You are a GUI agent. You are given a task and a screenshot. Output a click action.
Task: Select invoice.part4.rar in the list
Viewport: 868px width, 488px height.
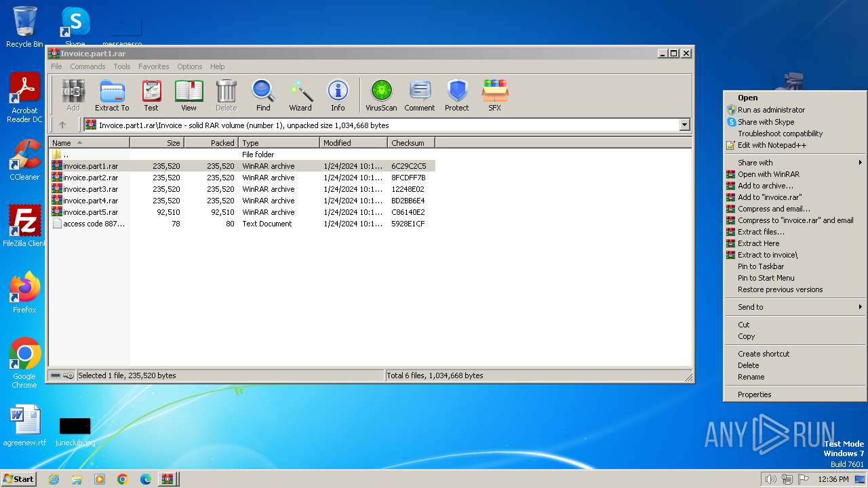[242, 201]
